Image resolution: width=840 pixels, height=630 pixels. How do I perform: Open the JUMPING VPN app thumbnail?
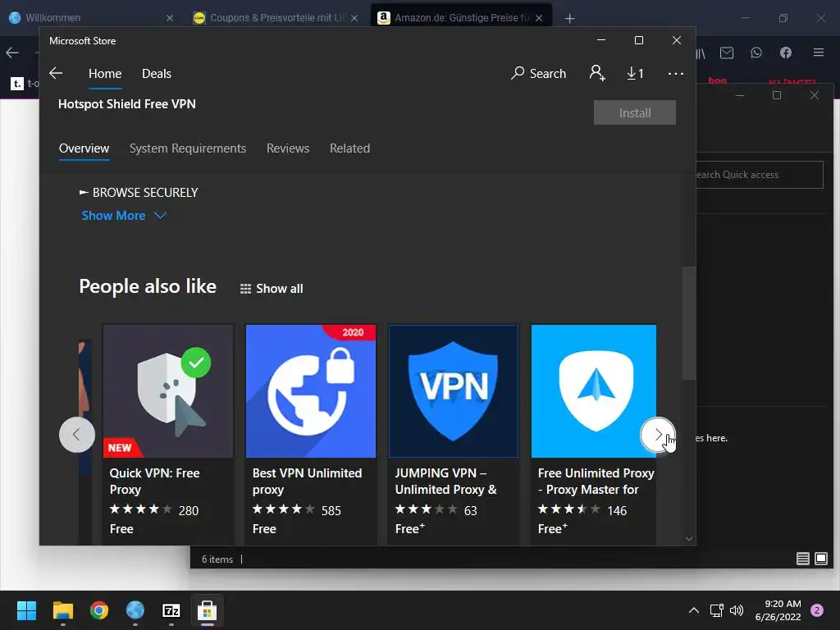point(453,391)
